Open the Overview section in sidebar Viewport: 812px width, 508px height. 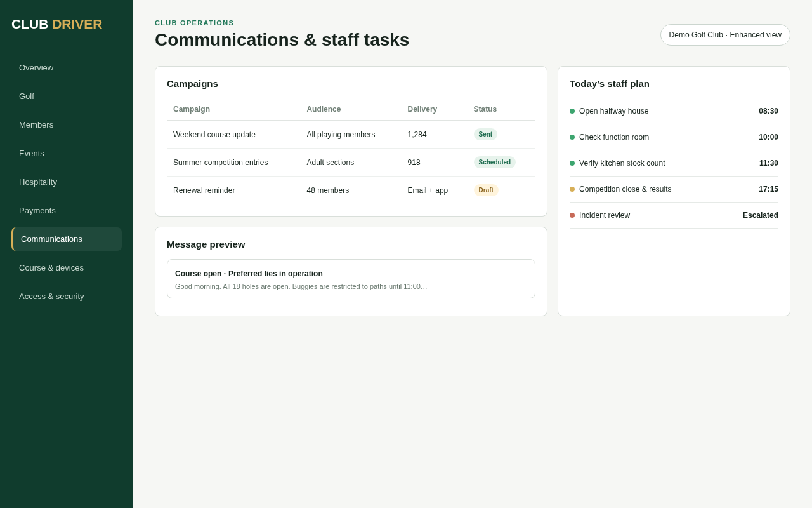pyautogui.click(x=67, y=68)
